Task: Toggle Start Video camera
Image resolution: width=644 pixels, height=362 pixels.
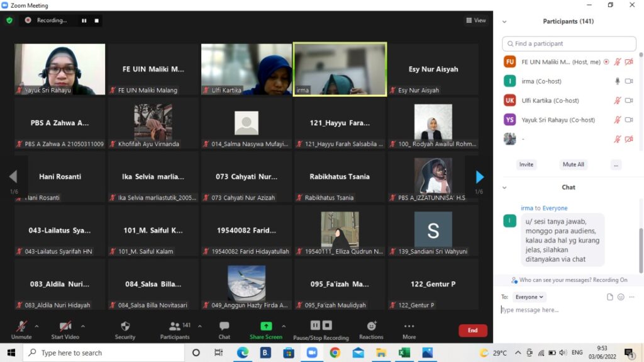Action: tap(65, 326)
